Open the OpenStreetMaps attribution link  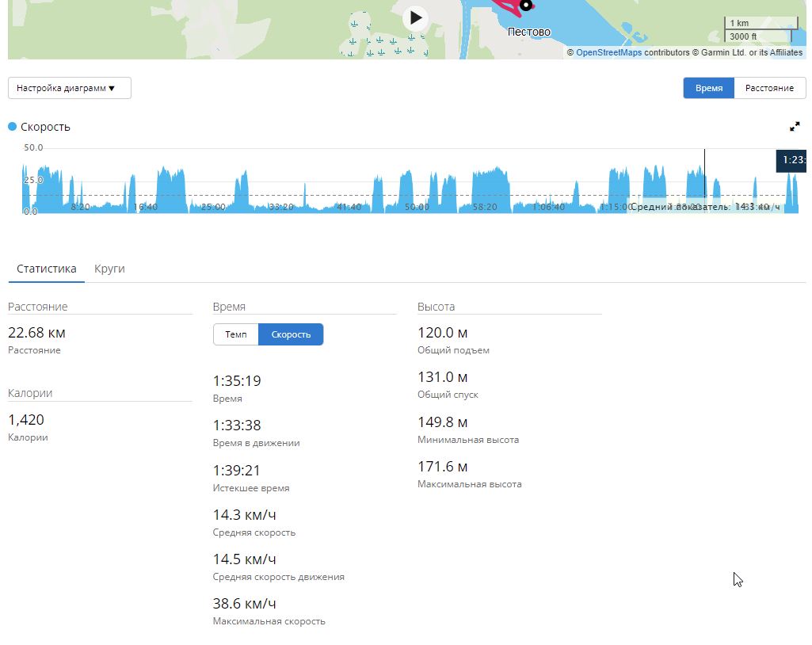[x=608, y=52]
